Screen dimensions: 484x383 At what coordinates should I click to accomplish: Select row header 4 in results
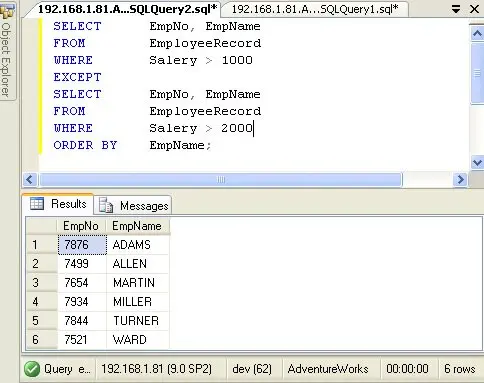pyautogui.click(x=42, y=302)
